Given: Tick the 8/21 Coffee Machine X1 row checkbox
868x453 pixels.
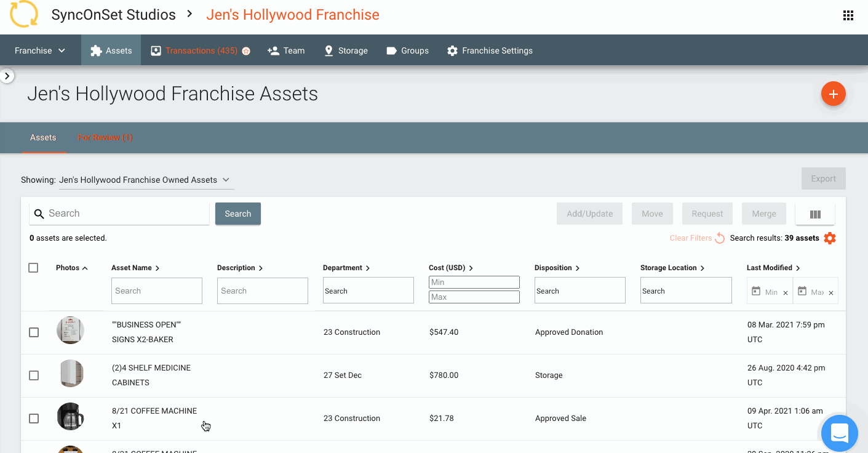Looking at the screenshot, I should (x=34, y=419).
